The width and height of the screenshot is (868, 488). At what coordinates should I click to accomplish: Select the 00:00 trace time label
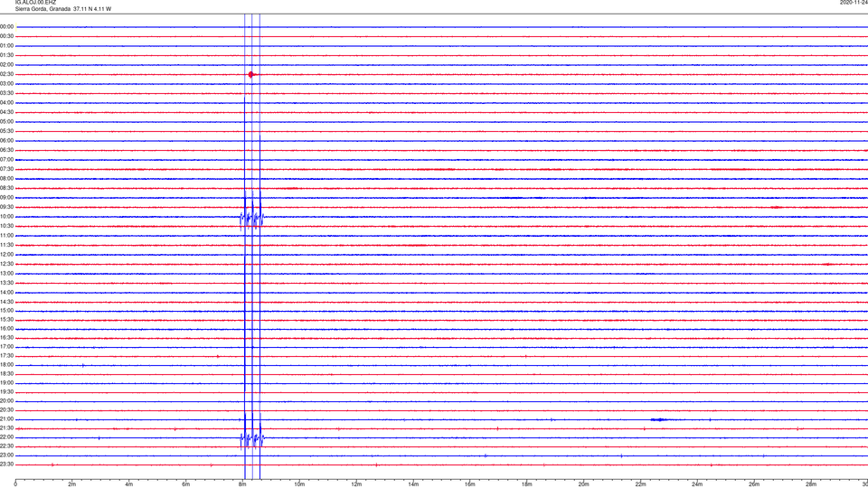coord(6,26)
